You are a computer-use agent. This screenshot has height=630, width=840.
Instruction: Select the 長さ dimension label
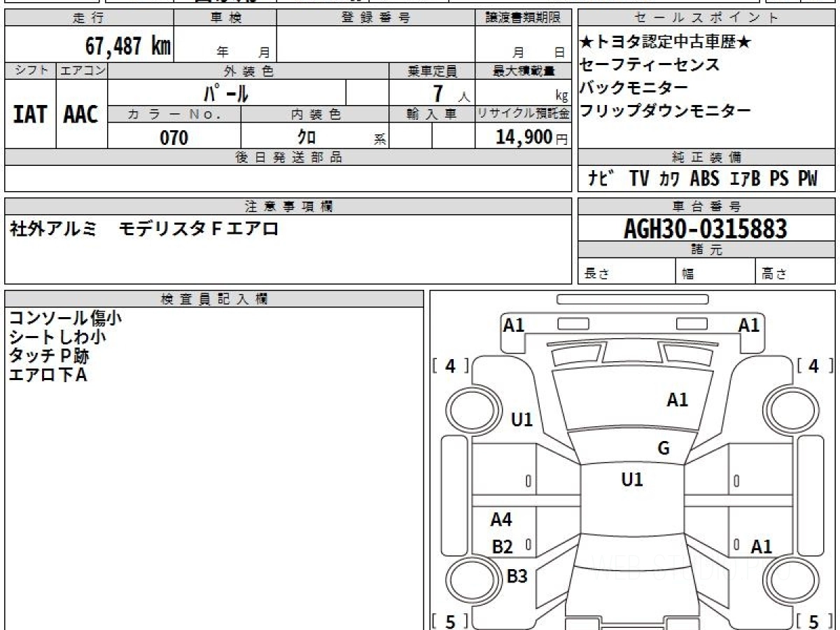click(596, 274)
